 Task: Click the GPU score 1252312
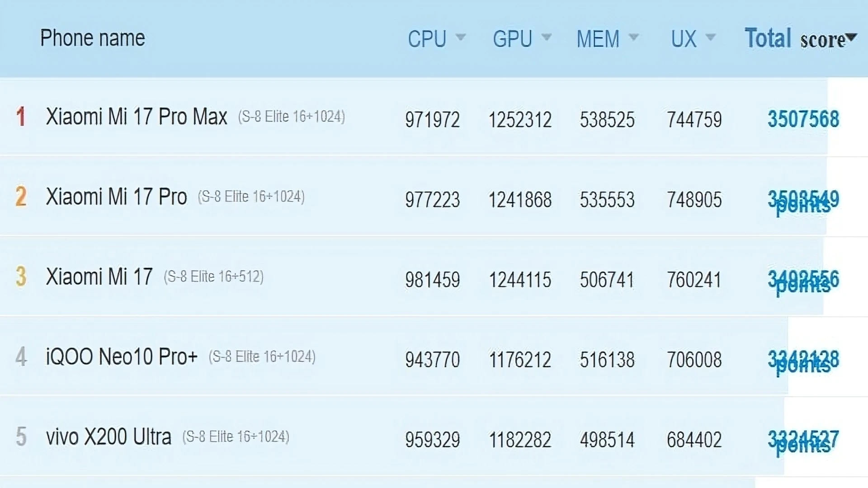(520, 120)
